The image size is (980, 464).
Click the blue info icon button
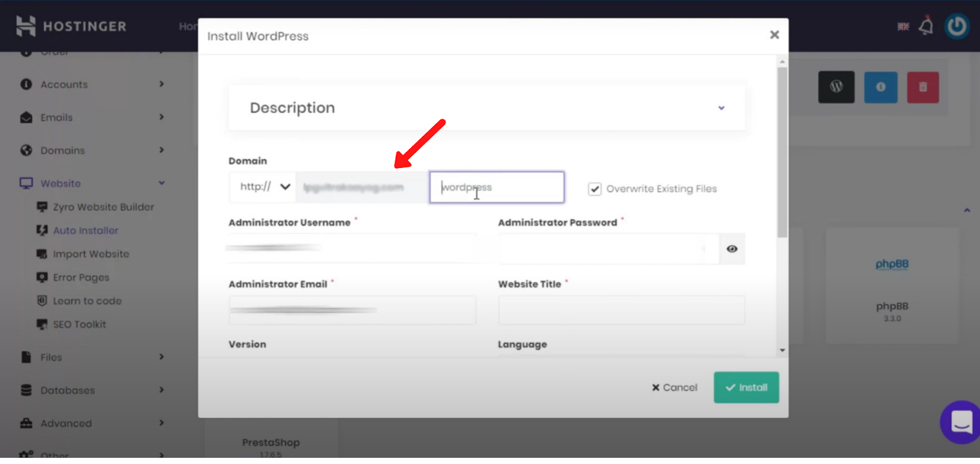pyautogui.click(x=881, y=87)
